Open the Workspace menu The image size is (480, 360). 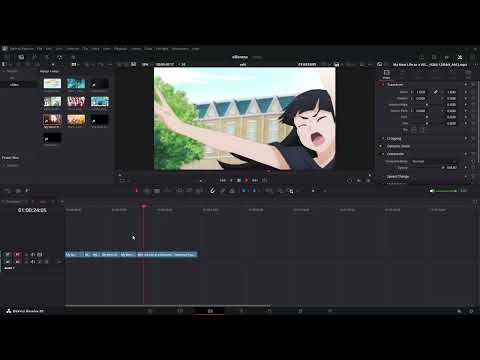click(x=180, y=49)
